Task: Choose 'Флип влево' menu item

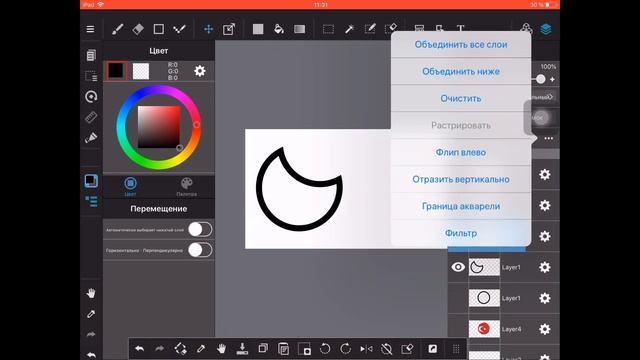Action: coord(461,152)
